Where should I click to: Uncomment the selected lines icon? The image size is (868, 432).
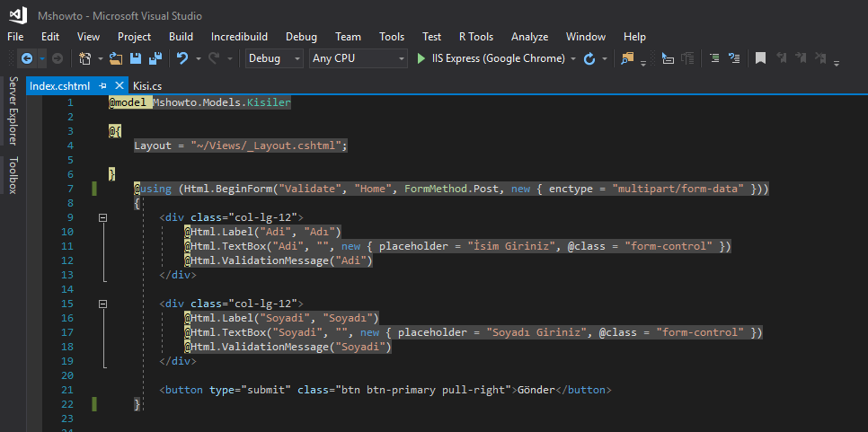coord(734,57)
